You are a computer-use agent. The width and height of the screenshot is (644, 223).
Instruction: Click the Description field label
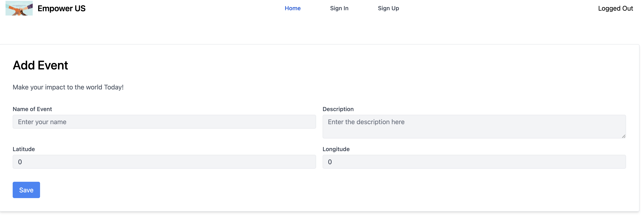point(338,109)
